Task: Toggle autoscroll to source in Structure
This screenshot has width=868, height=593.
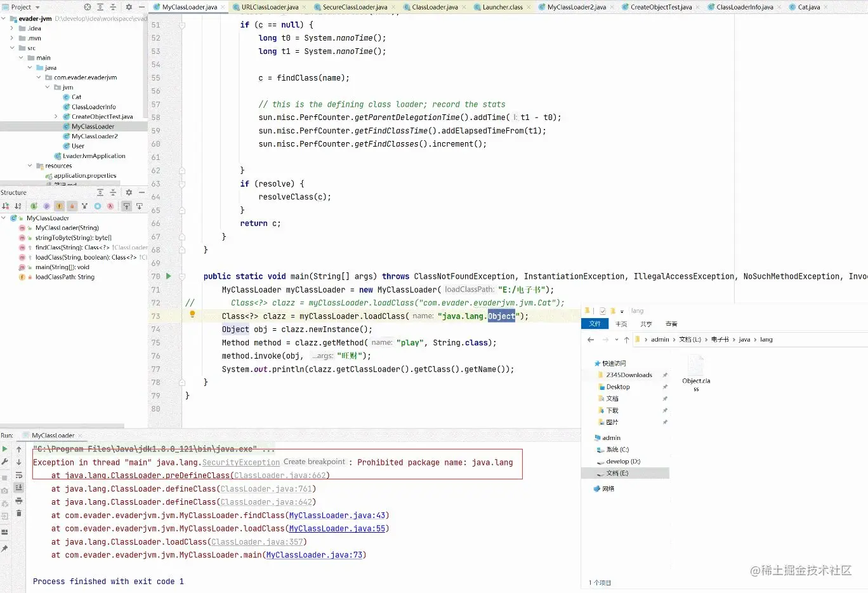Action: pos(126,206)
